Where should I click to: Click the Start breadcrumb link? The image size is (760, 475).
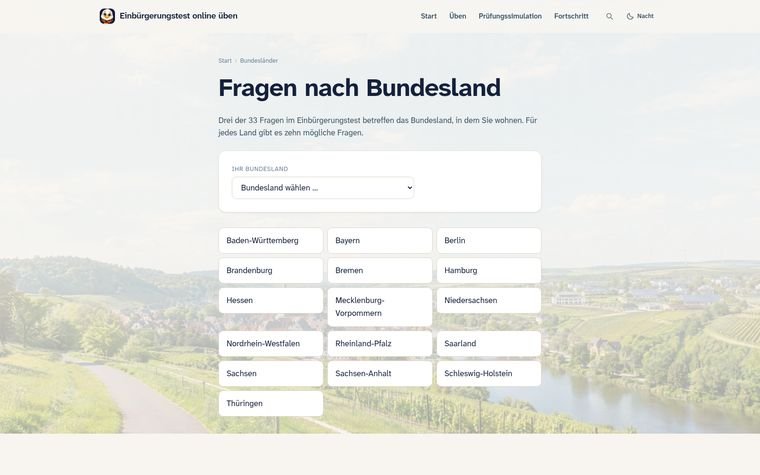pos(225,61)
